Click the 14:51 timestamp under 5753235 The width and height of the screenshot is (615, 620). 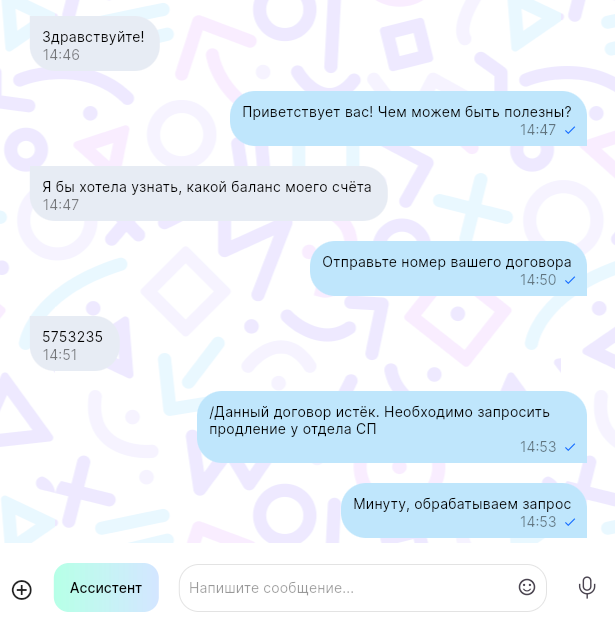point(60,355)
